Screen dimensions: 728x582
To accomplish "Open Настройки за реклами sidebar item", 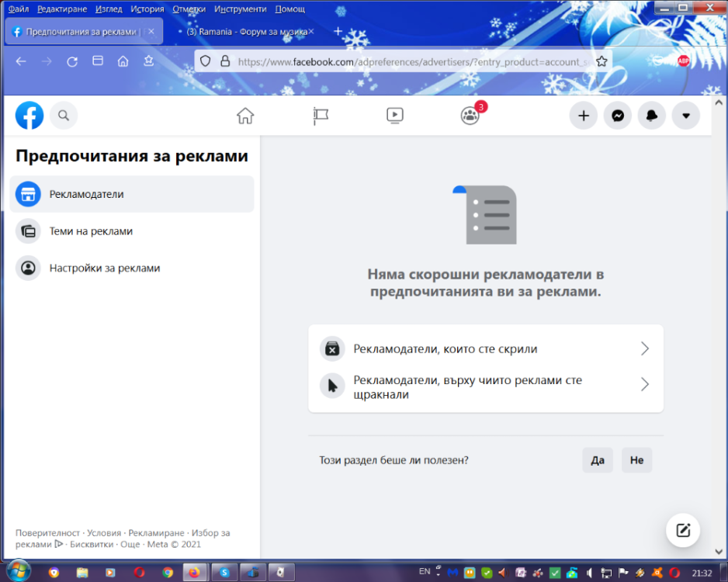I will point(132,268).
